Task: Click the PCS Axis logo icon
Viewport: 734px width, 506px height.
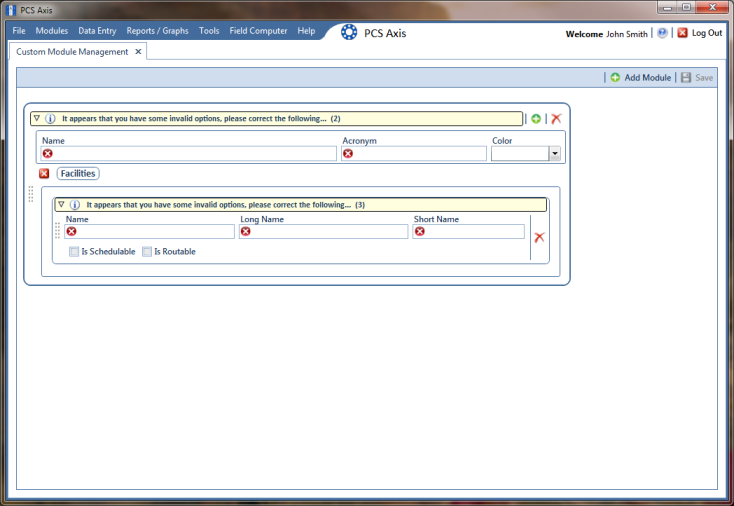Action: [349, 32]
